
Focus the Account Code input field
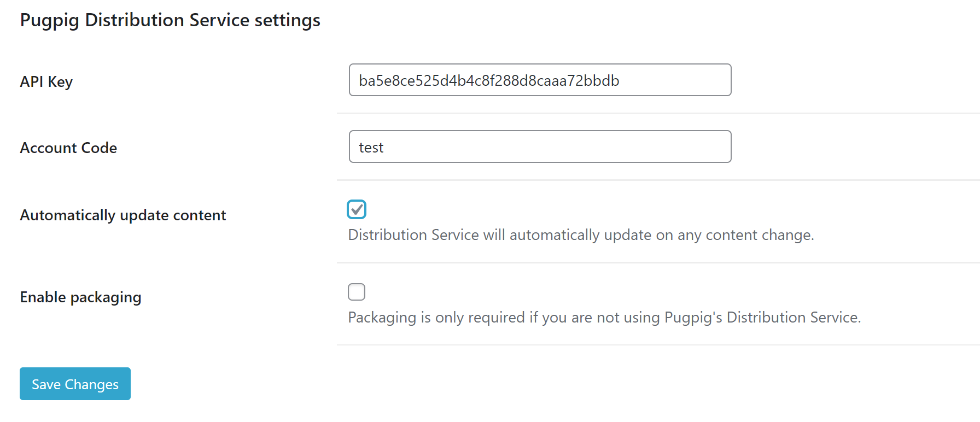click(540, 146)
